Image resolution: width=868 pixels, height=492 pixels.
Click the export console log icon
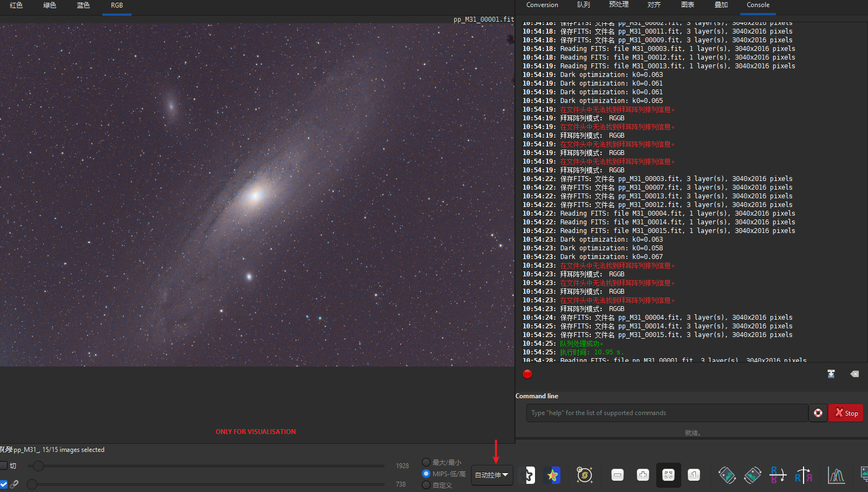pos(831,374)
